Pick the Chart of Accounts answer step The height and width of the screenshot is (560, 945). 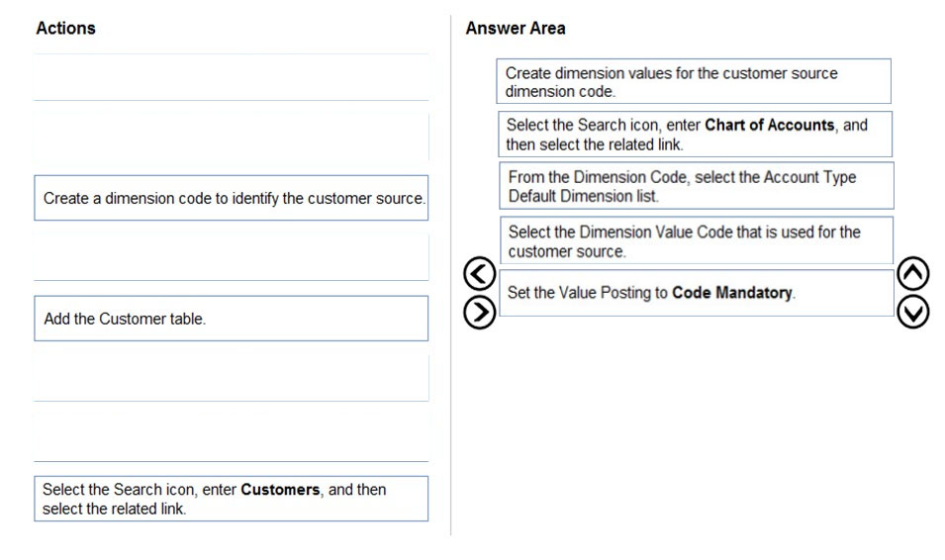[695, 134]
